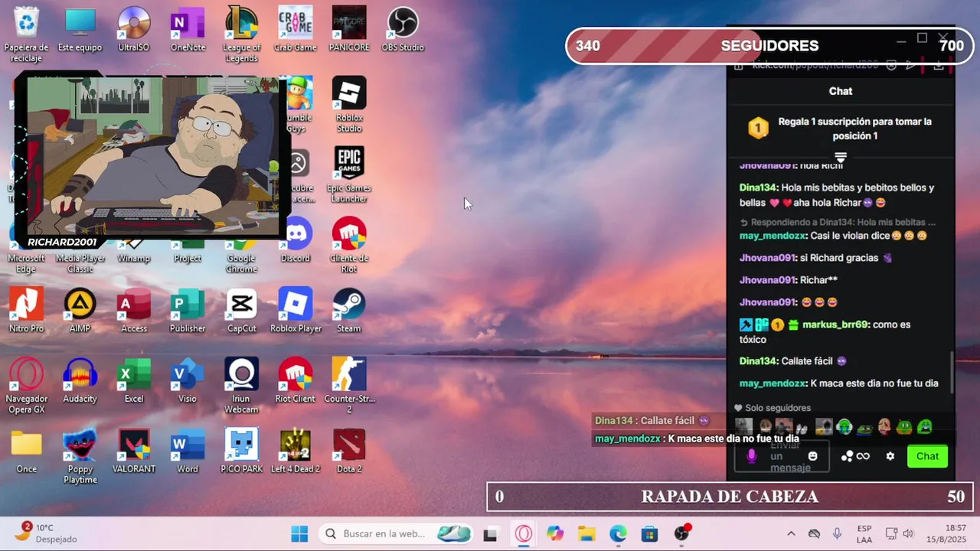
Task: Open the ESP LAA language switcher
Action: point(864,533)
